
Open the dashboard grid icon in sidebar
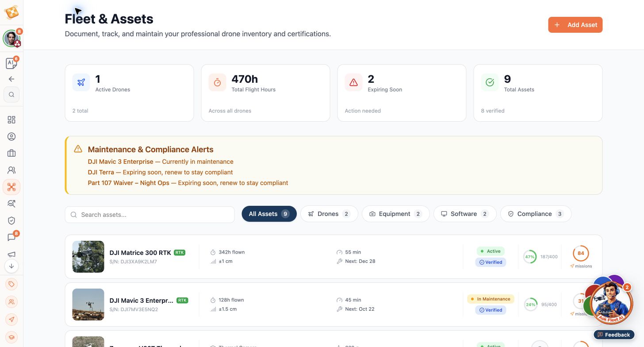[11, 120]
